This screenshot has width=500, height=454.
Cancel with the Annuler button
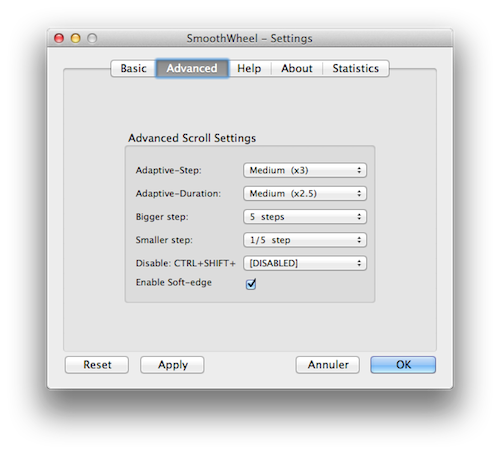[328, 365]
